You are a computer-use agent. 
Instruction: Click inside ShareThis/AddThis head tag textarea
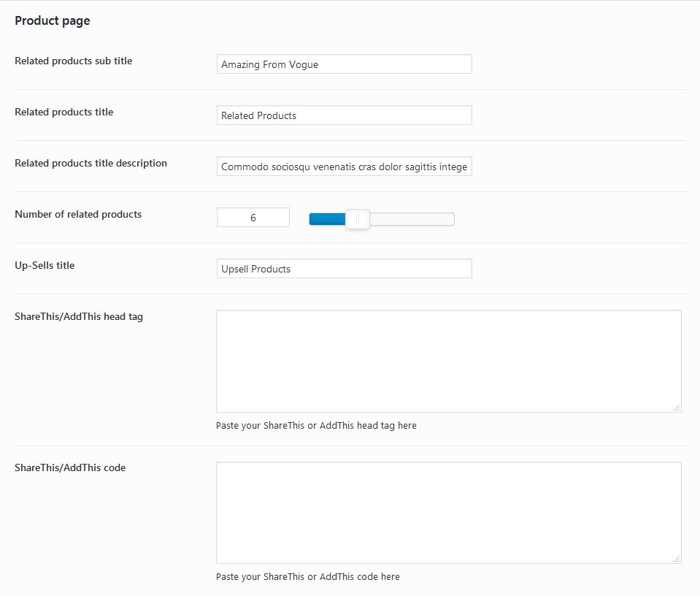[449, 361]
